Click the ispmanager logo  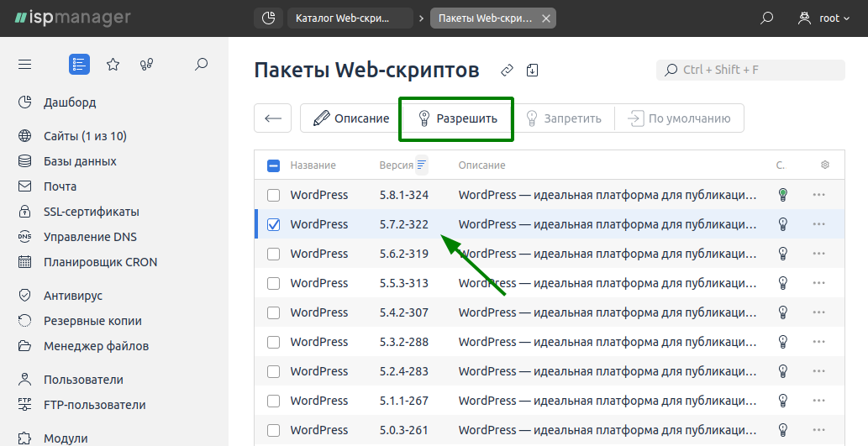click(73, 18)
